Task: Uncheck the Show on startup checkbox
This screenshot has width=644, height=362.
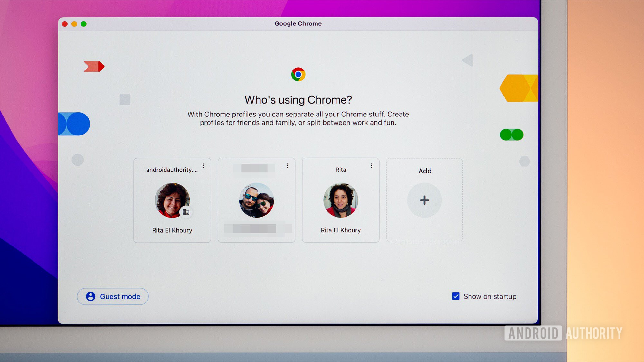Action: (x=456, y=296)
